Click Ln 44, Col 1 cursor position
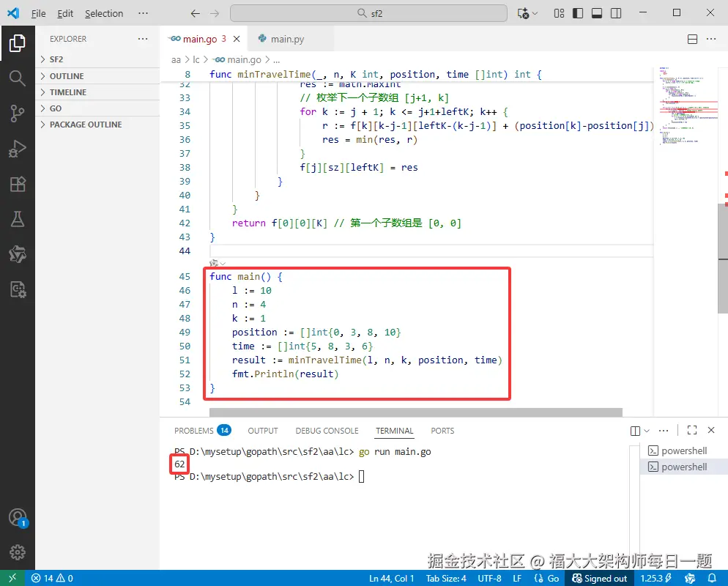 [391, 578]
